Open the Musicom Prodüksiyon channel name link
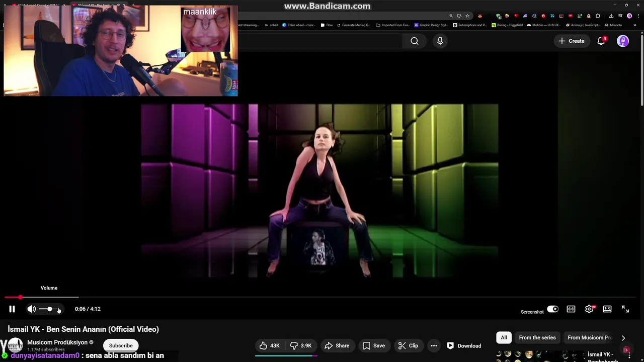The image size is (644, 362). [x=57, y=342]
